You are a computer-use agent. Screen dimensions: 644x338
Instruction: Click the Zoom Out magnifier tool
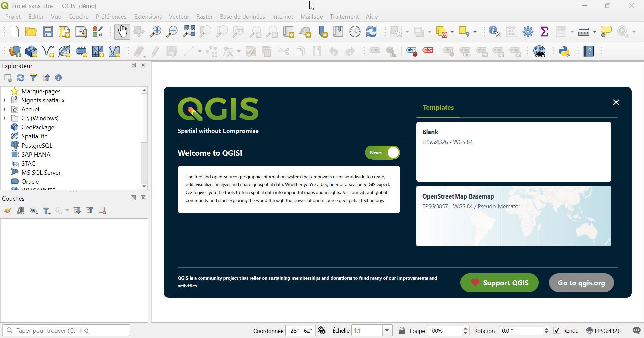[x=172, y=32]
